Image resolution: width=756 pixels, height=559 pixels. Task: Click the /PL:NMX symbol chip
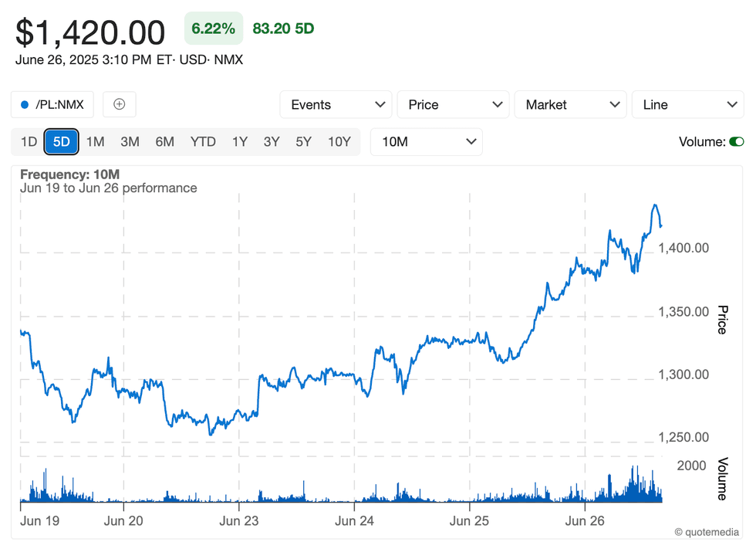[x=52, y=104]
